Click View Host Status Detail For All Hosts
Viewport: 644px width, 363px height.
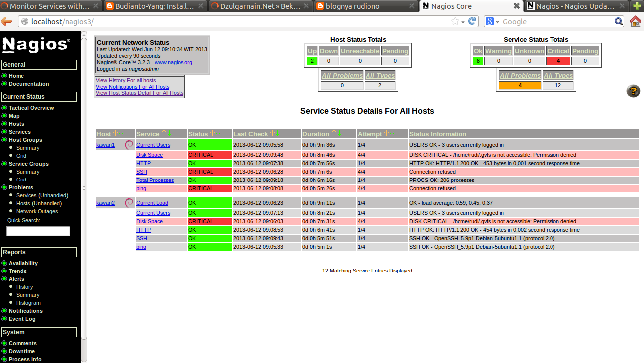(x=139, y=93)
